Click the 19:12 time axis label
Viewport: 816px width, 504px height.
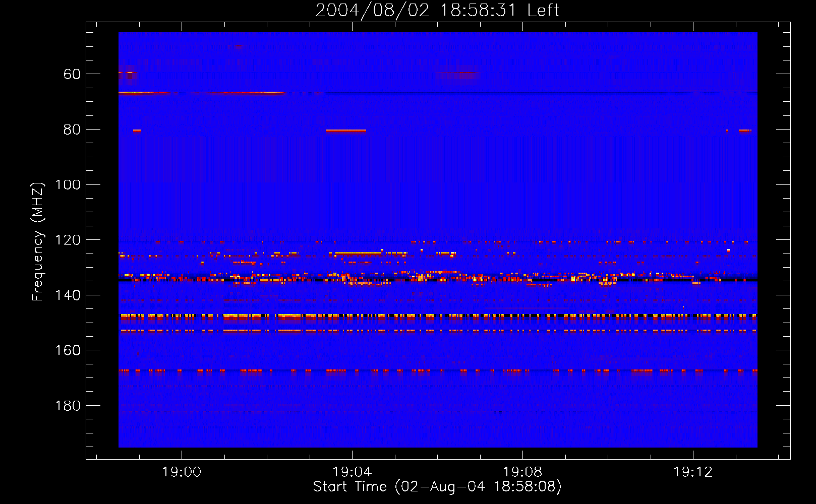693,472
